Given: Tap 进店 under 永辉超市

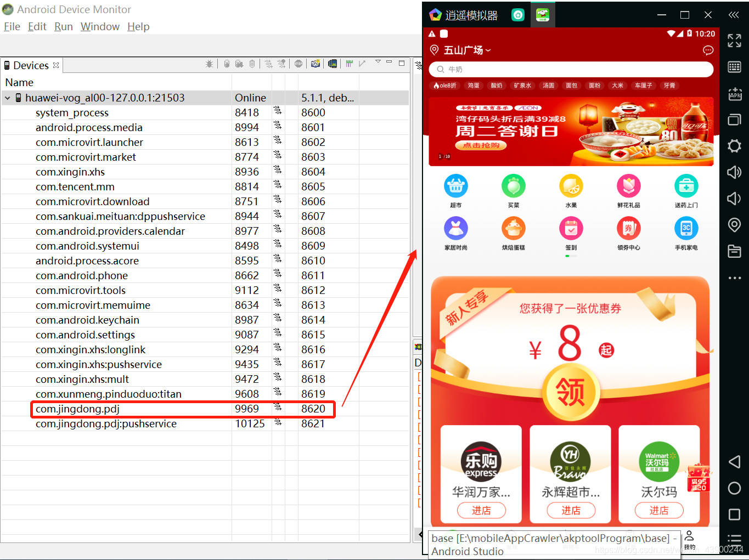Looking at the screenshot, I should tap(571, 511).
